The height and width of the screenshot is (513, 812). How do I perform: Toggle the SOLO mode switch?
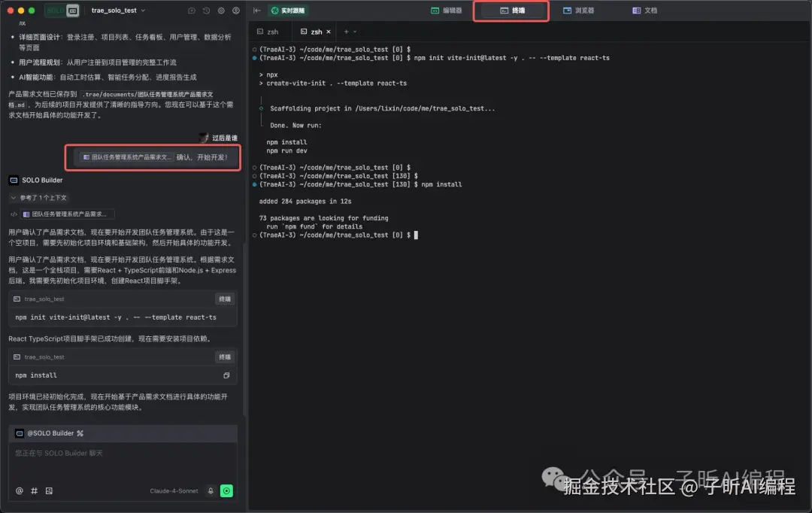pos(62,11)
